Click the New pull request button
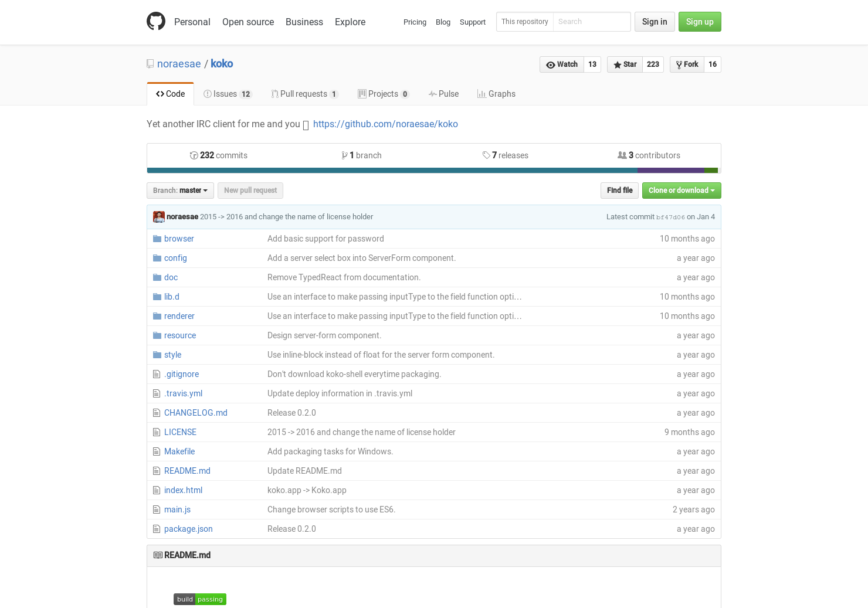Screen dimensions: 868x608 250,191
